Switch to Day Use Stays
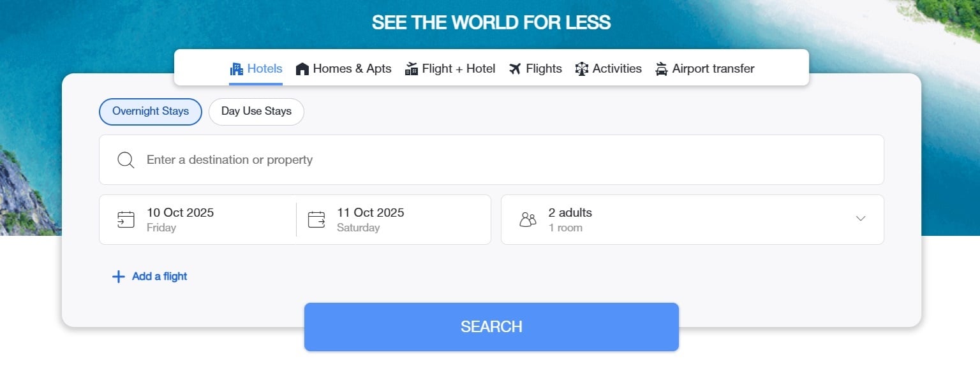Screen dimensions: 980x371 tap(256, 112)
